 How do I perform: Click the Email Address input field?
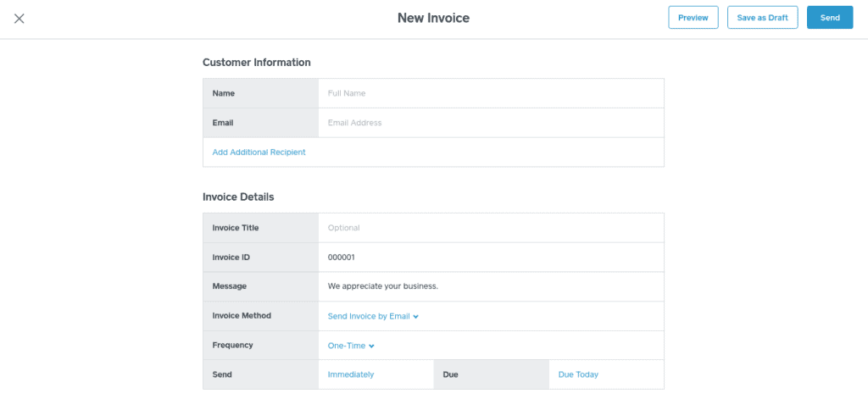tap(490, 123)
